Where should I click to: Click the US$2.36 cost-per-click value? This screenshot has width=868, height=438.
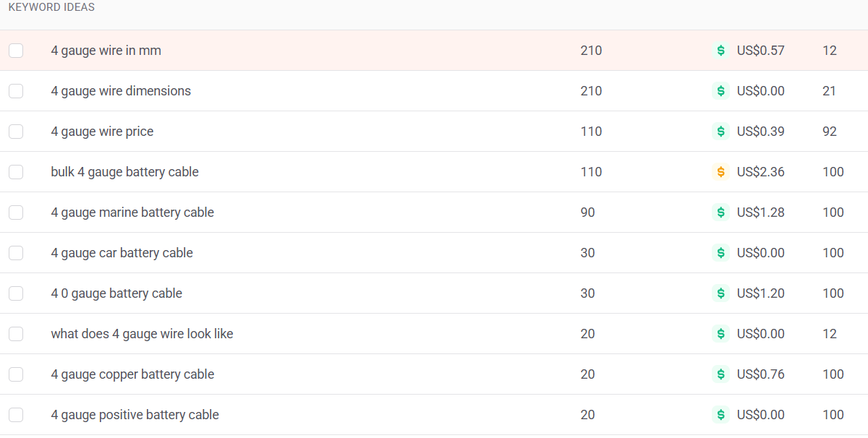coord(760,172)
